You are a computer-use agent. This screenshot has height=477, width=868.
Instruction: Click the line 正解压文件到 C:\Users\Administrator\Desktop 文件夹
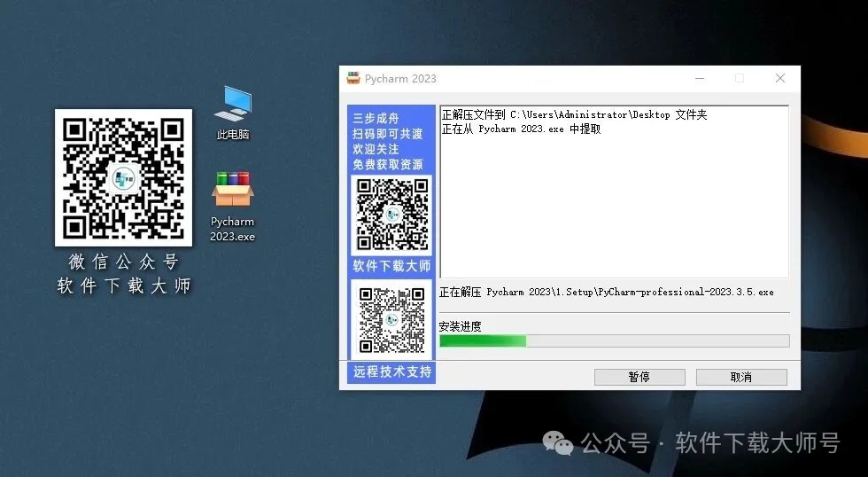click(x=574, y=114)
